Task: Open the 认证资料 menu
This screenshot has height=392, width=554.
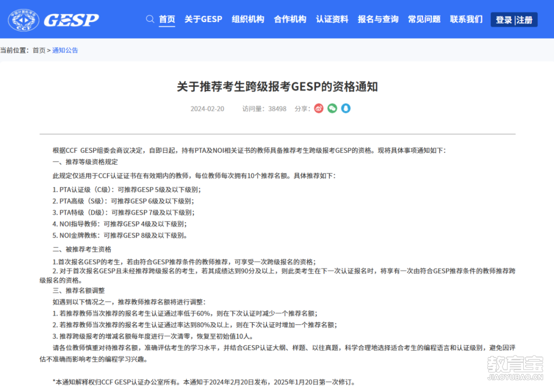Action: [332, 19]
